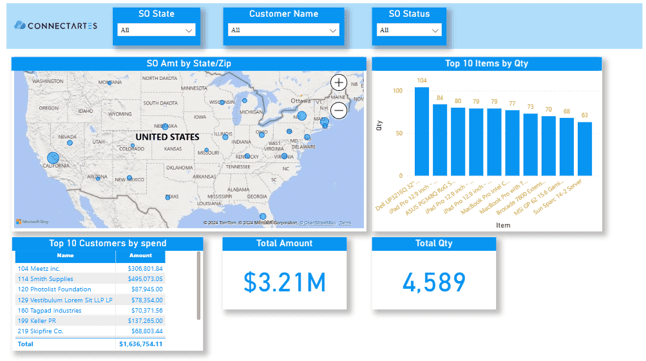
Task: Click the $306,801.84 amount cell
Action: tap(145, 268)
